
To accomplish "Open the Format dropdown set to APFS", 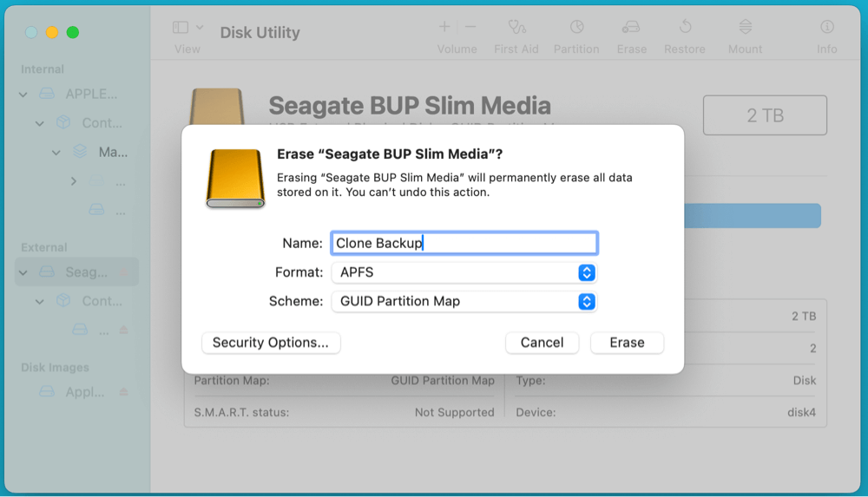I will point(464,272).
